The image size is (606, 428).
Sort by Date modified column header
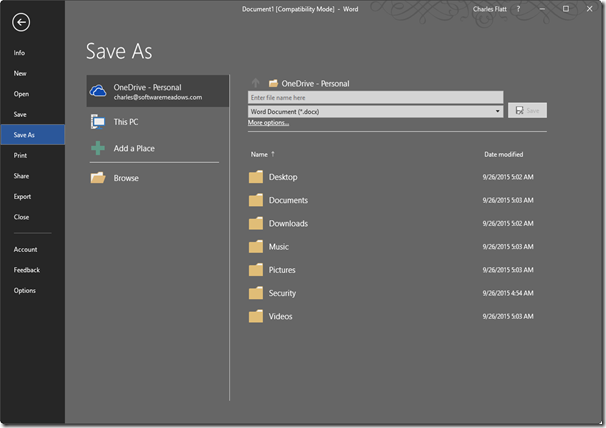pyautogui.click(x=503, y=154)
